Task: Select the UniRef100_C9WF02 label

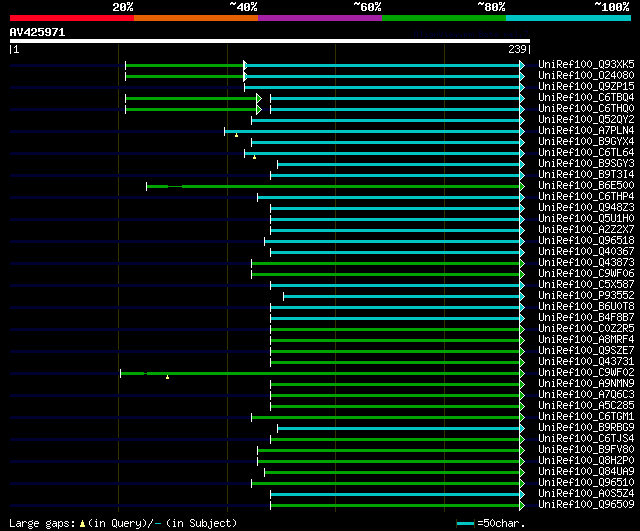Action: pyautogui.click(x=586, y=373)
